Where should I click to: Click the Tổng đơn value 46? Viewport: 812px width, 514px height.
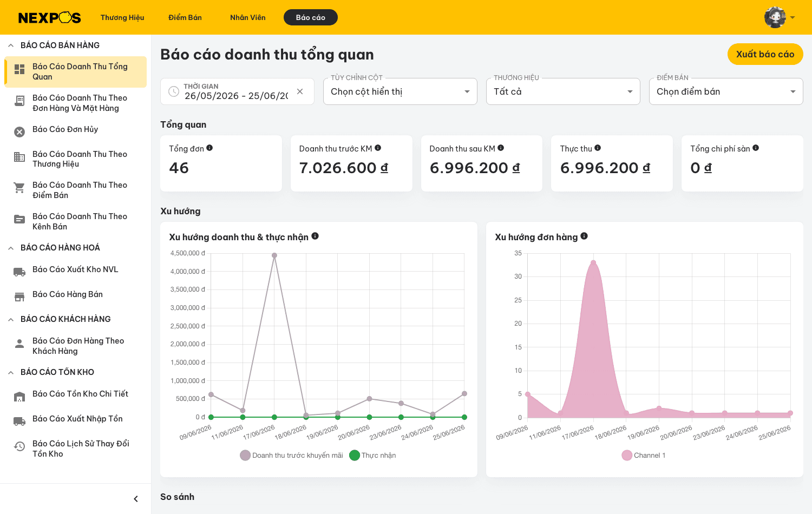179,168
